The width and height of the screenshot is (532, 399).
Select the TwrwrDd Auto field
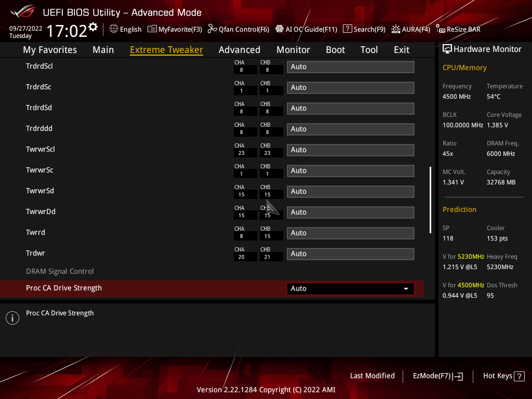(x=351, y=212)
